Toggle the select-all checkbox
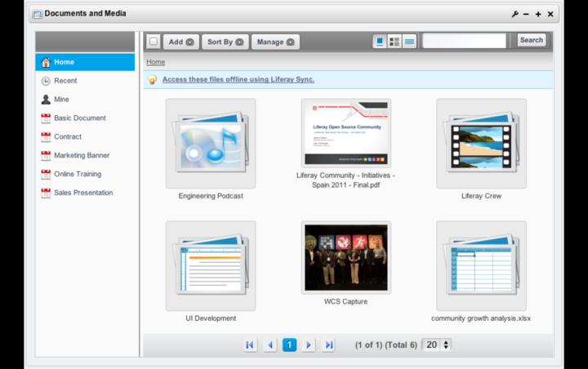The height and width of the screenshot is (369, 588). [x=154, y=42]
